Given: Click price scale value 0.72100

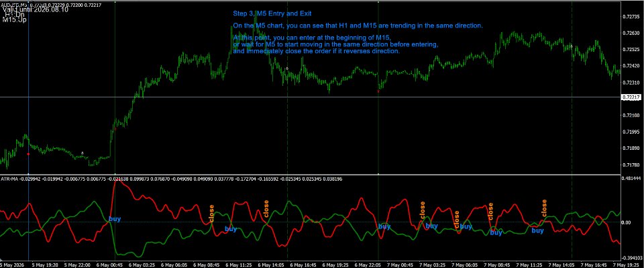Looking at the screenshot, I should [631, 116].
